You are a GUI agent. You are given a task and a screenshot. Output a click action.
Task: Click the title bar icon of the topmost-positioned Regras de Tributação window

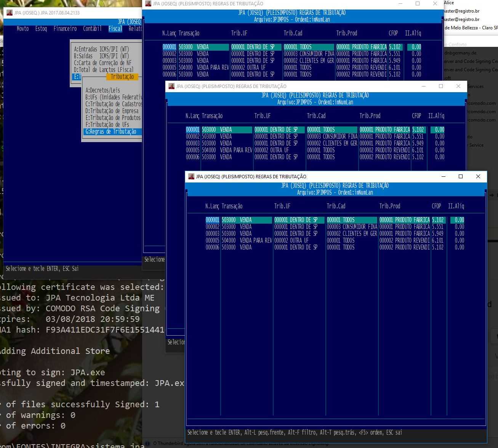(x=148, y=3)
